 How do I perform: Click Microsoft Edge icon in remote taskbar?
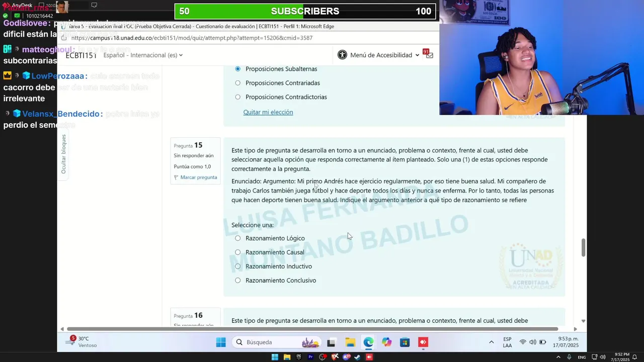click(x=368, y=342)
